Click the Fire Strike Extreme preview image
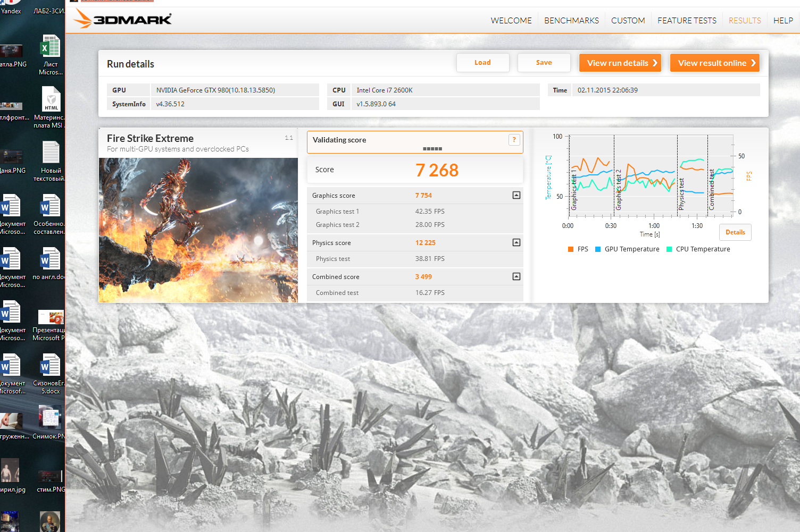Viewport: 800px width, 532px height. (198, 230)
